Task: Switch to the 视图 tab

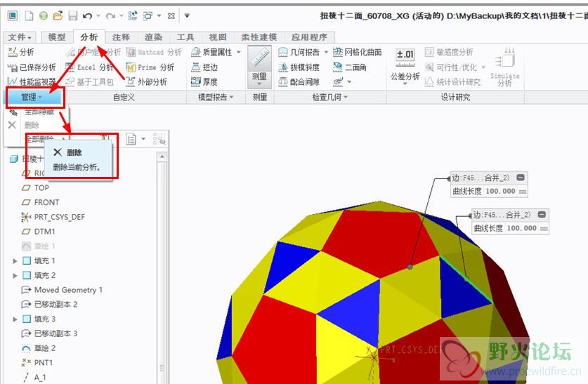Action: coord(218,37)
